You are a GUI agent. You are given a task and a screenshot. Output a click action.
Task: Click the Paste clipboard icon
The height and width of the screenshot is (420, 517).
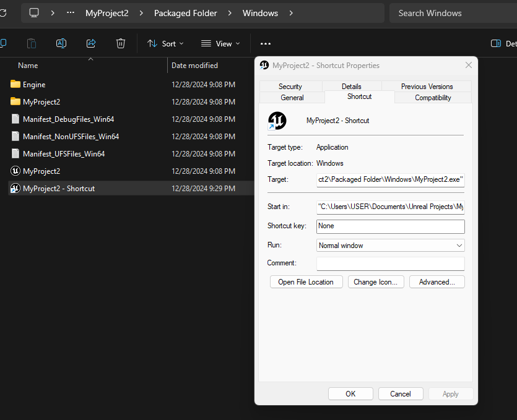(32, 43)
